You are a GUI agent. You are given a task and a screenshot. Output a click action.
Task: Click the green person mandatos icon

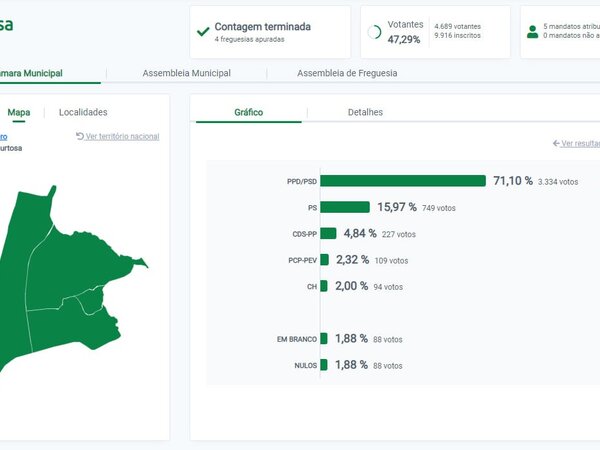(x=531, y=32)
